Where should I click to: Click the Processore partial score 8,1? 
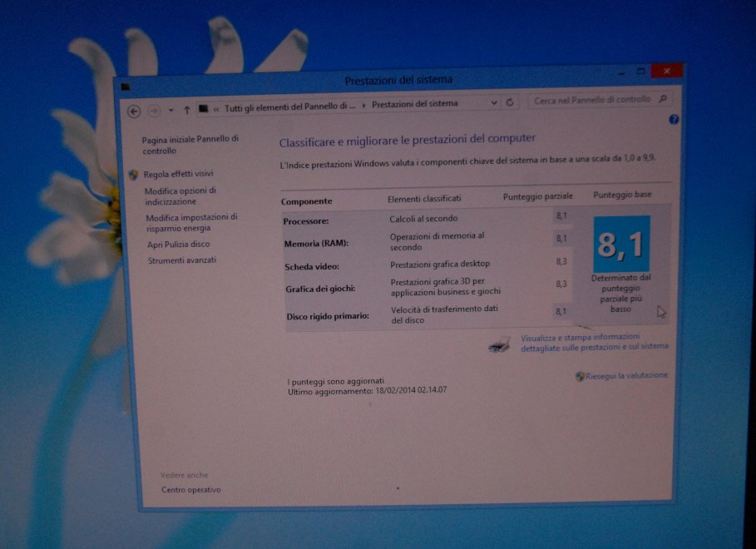[x=561, y=215]
